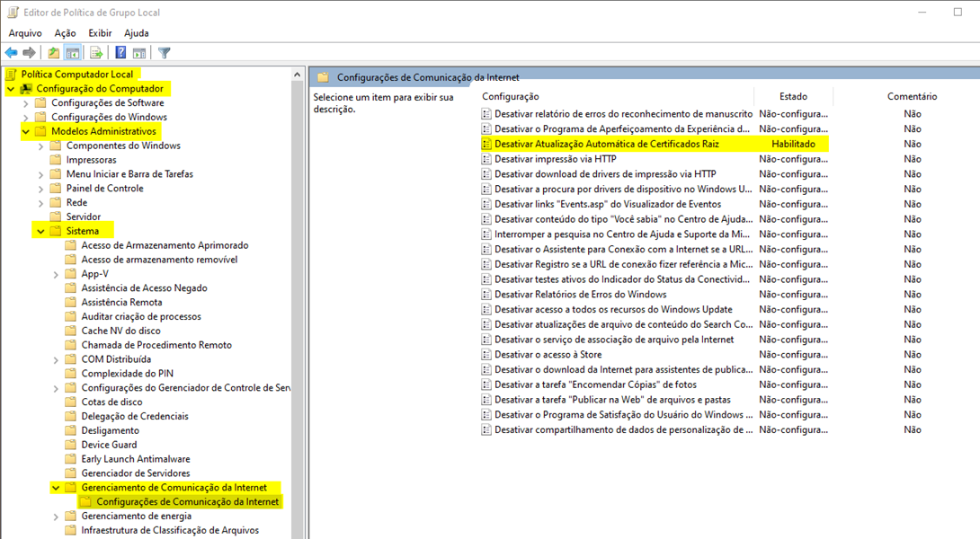Click the folder icon next to Impressoras
Screen dimensions: 980x539
tap(56, 160)
